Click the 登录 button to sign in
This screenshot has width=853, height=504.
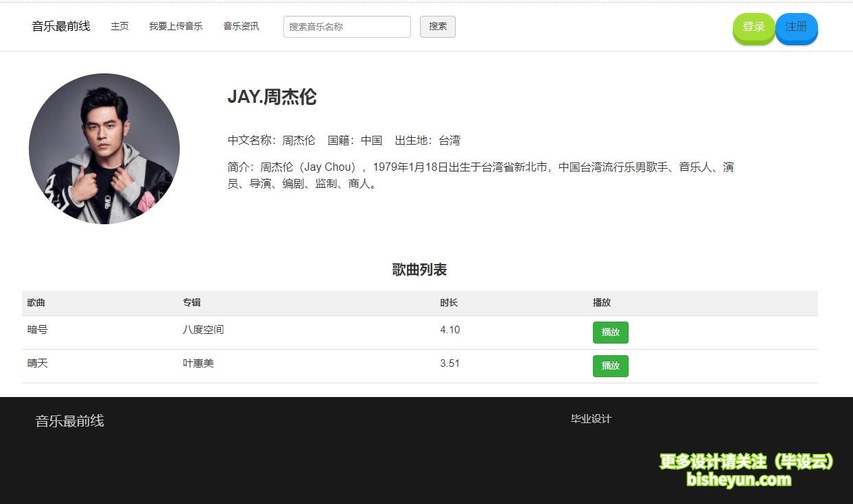[x=753, y=27]
